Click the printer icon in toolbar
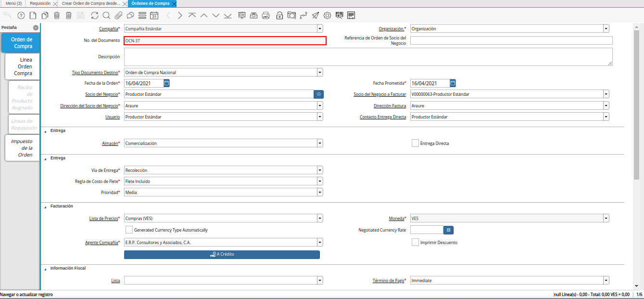This screenshot has width=644, height=299. (265, 15)
